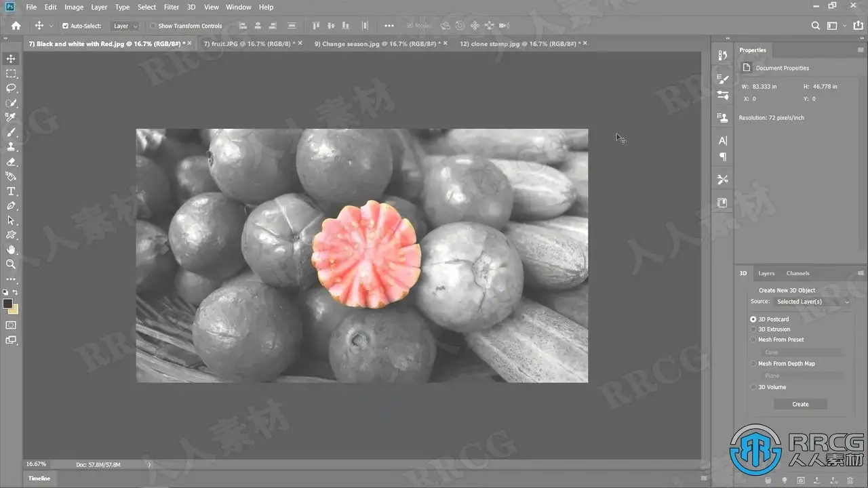Select the Quick Selection tool
This screenshot has width=868, height=488.
tap(11, 103)
